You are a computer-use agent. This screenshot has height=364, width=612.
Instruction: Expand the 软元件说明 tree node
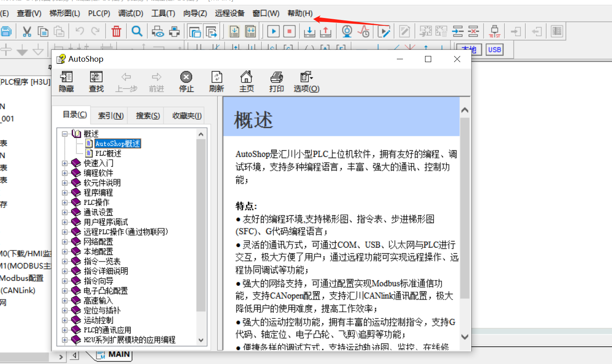(65, 183)
